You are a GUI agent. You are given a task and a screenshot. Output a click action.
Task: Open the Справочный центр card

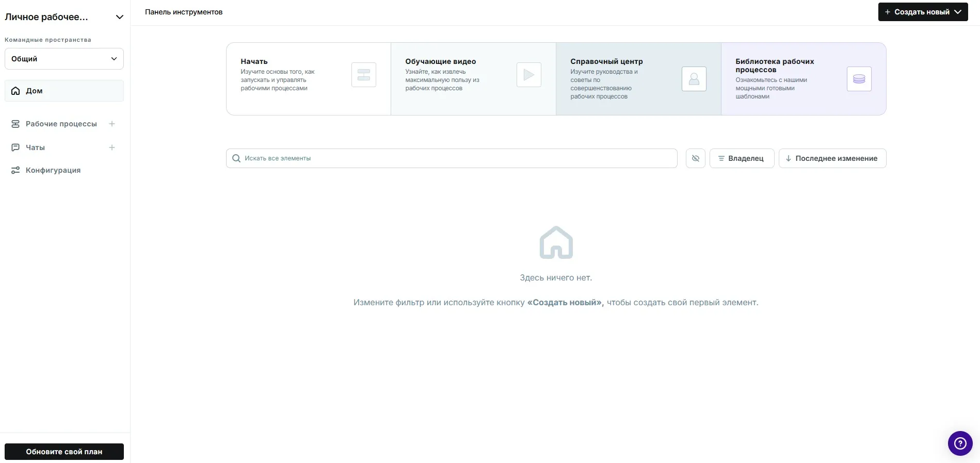[638, 79]
